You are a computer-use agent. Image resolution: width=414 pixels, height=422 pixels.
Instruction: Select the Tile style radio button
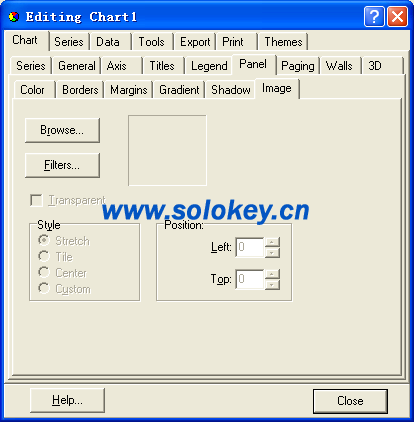pos(44,256)
